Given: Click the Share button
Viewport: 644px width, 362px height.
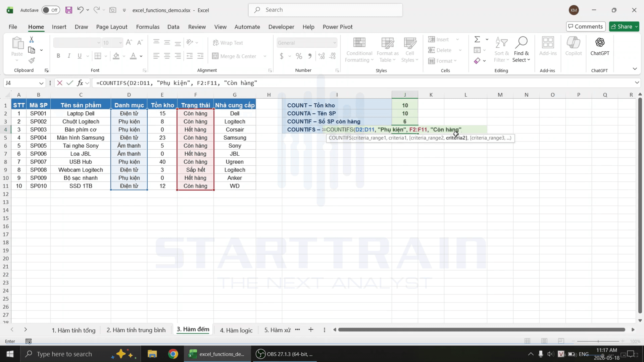Looking at the screenshot, I should click(624, 27).
